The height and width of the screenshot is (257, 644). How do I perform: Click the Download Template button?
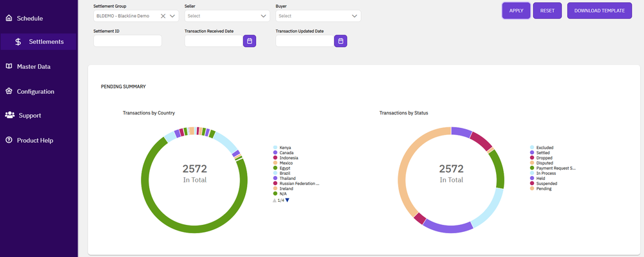[599, 10]
